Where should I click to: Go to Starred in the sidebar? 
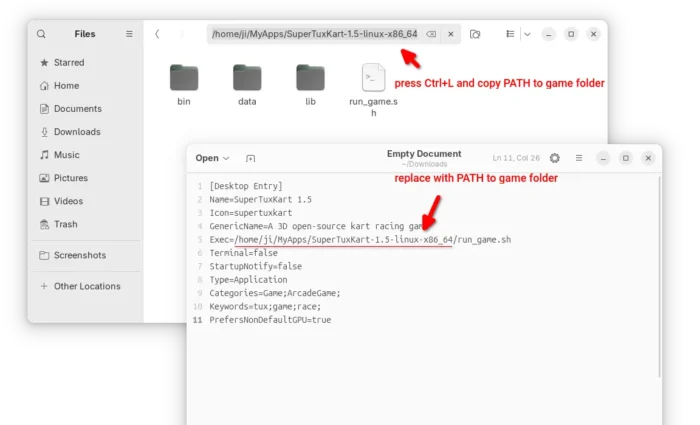tap(68, 63)
